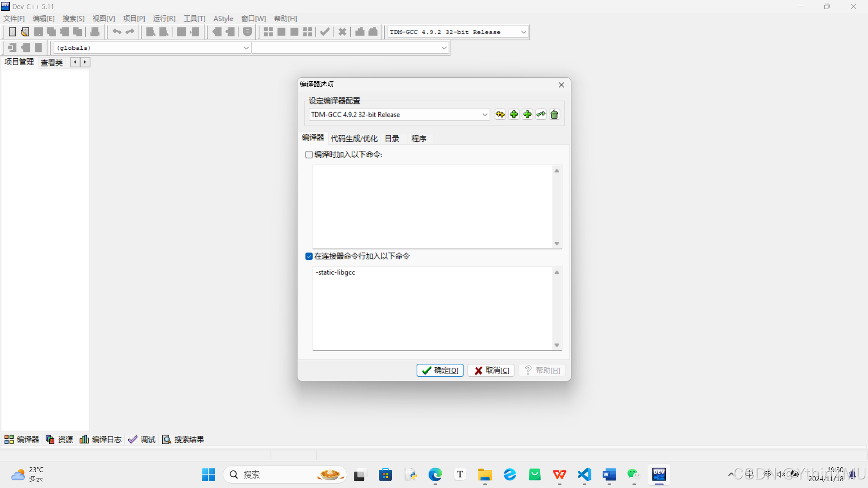Enable the 编译时加入以下命令 checkbox
Viewport: 868px width, 488px height.
coord(309,155)
